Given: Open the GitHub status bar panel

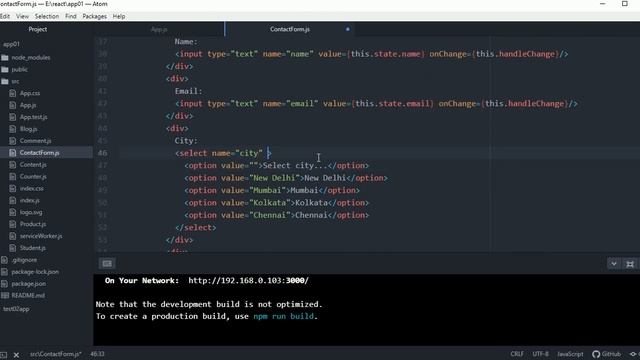Looking at the screenshot, I should pos(607,354).
